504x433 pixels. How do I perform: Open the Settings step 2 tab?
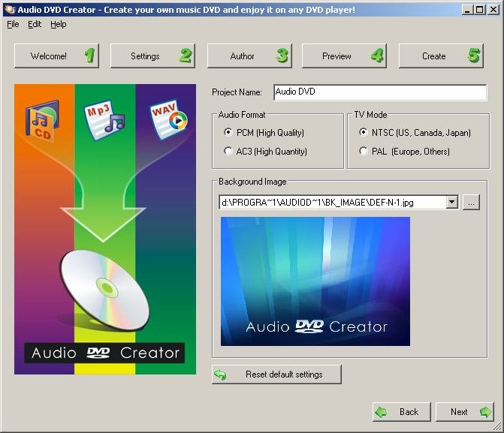(152, 56)
